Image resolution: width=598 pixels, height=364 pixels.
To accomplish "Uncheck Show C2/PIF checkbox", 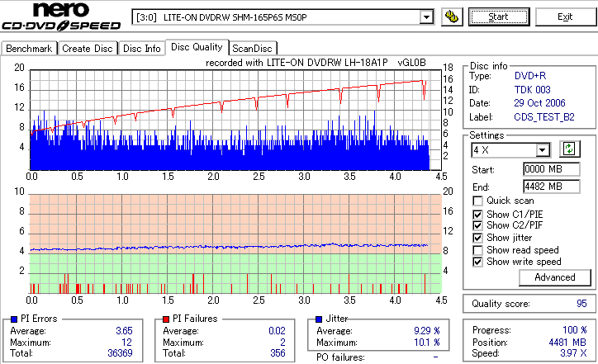I will click(x=477, y=225).
